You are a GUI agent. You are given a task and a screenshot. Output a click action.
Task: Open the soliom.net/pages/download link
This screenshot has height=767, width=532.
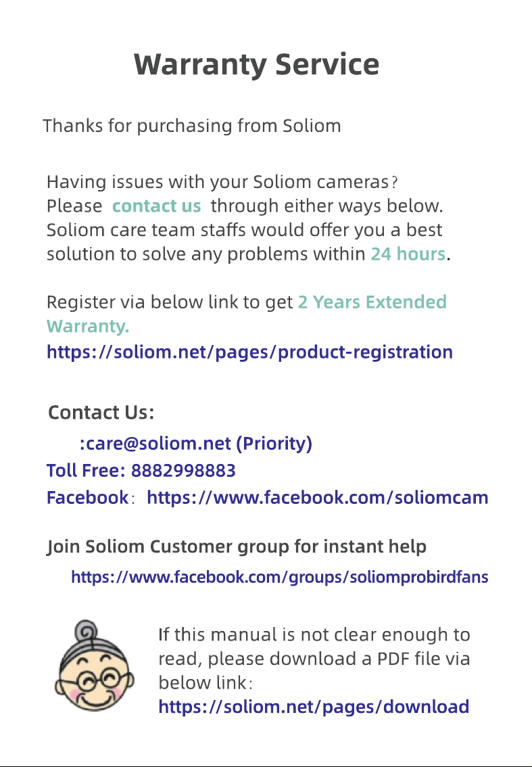point(314,707)
